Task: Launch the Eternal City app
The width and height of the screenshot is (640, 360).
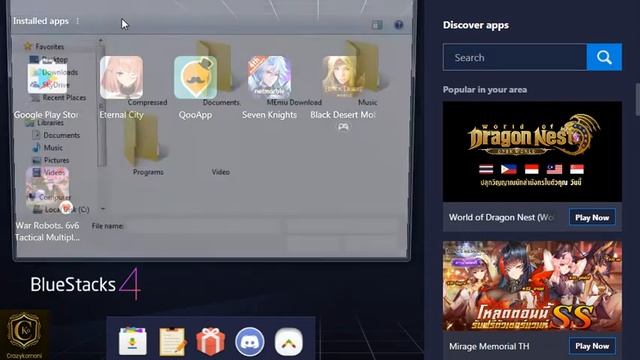Action: [122, 78]
